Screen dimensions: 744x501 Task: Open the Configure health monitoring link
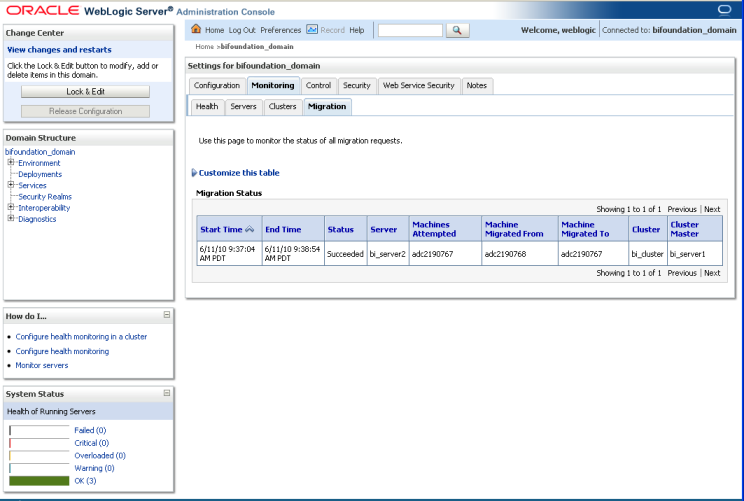pos(62,351)
